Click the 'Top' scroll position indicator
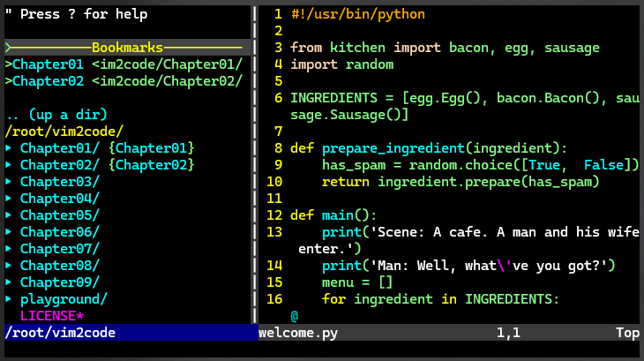The width and height of the screenshot is (644, 361). click(x=627, y=333)
